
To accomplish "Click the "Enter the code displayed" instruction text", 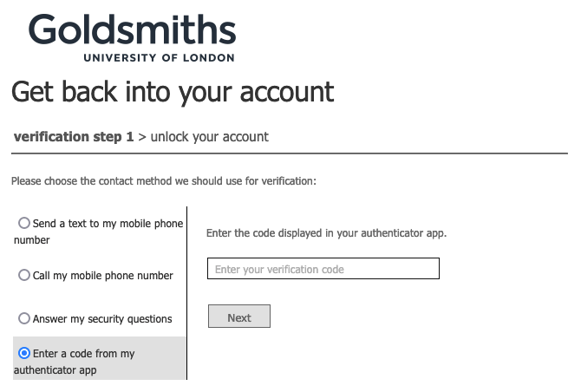I will (x=326, y=233).
